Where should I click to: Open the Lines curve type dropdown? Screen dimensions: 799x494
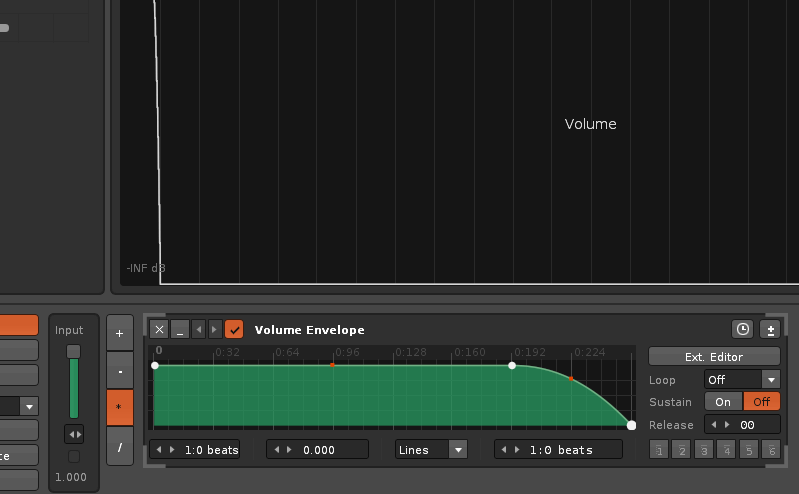pos(431,450)
